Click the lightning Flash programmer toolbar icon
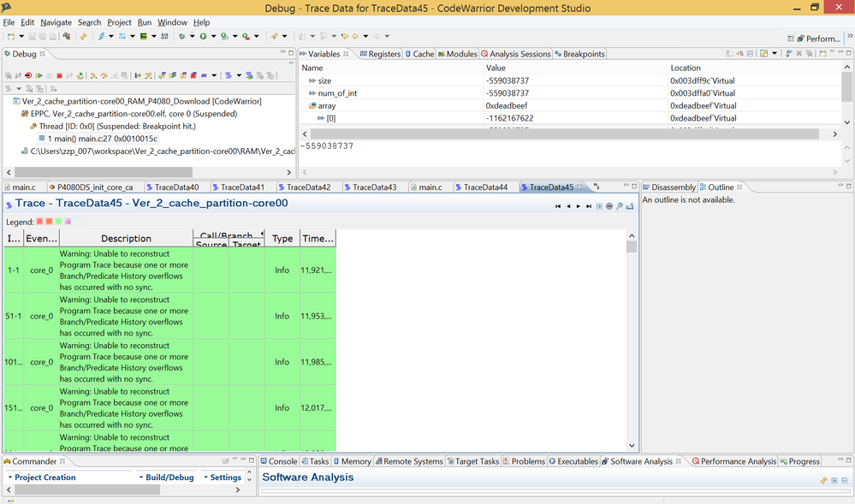Screen dimensions: 855x504 101,36
